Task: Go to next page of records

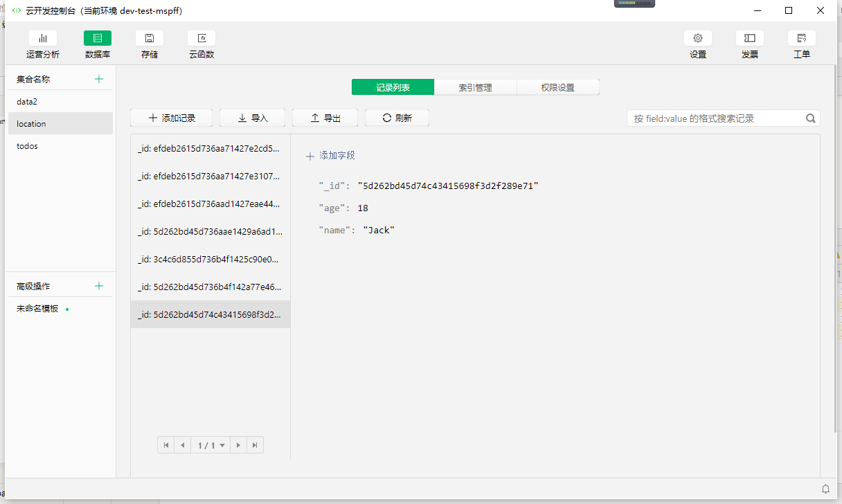Action: (x=238, y=445)
